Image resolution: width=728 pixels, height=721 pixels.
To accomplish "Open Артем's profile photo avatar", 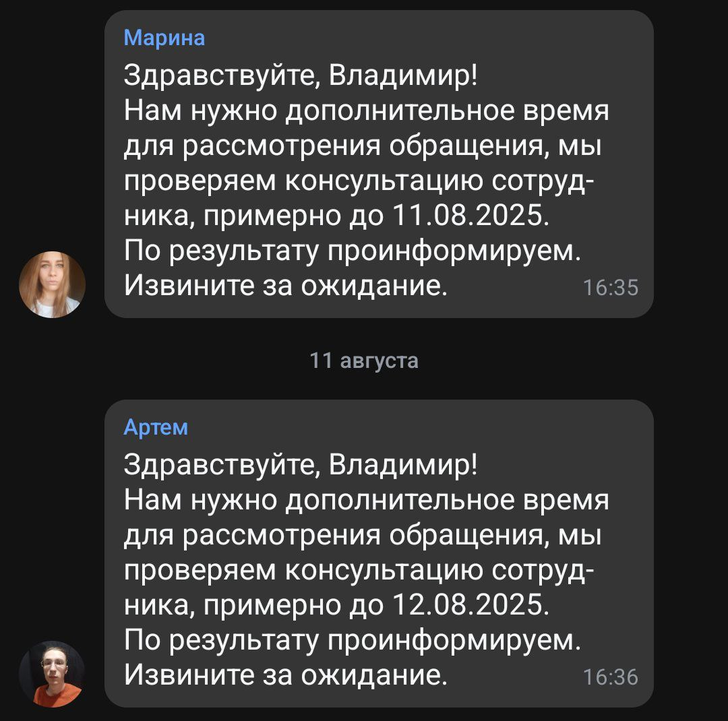I will (x=52, y=674).
